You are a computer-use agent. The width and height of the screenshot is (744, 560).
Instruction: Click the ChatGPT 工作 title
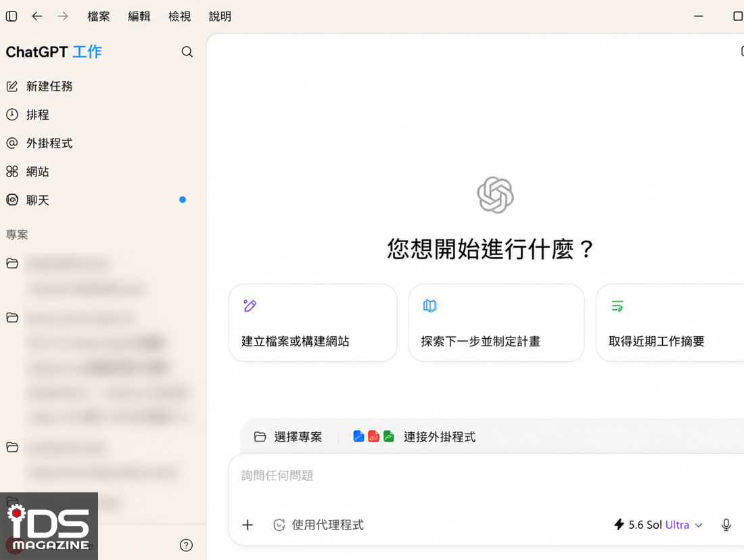point(53,51)
